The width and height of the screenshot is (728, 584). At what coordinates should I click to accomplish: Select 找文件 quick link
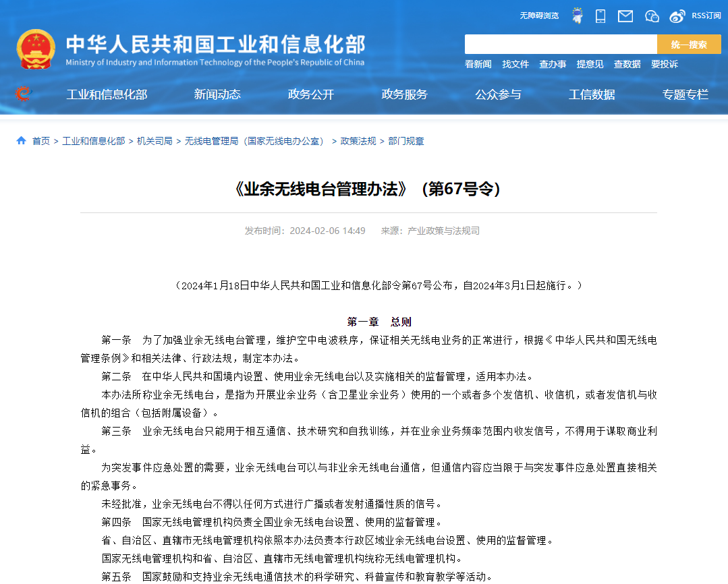coord(515,64)
